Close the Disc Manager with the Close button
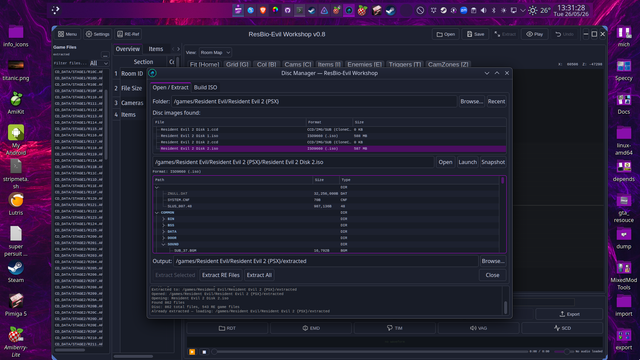This screenshot has width=640, height=360. click(x=492, y=275)
